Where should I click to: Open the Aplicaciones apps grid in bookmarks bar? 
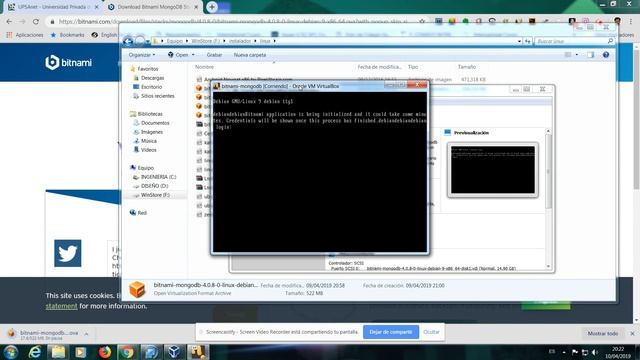point(25,35)
